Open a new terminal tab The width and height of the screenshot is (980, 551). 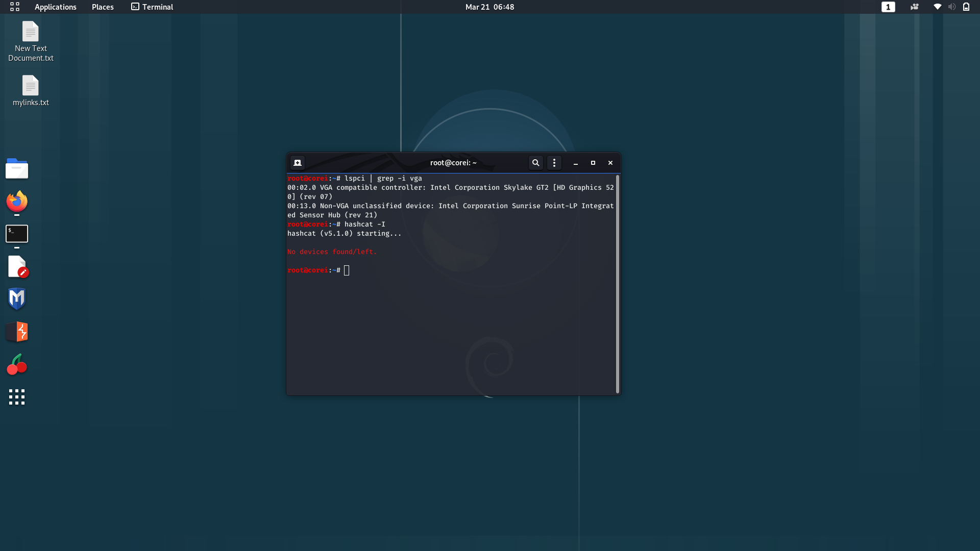[x=298, y=163]
